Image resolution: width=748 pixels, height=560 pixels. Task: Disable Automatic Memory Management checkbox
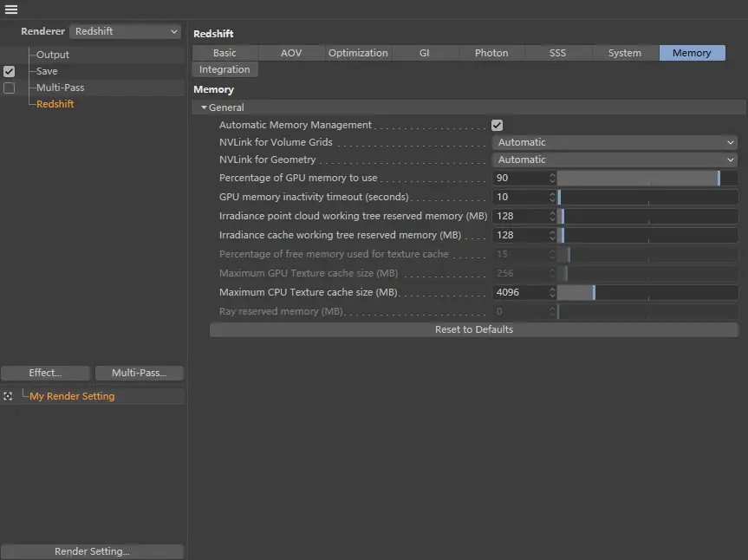coord(498,125)
